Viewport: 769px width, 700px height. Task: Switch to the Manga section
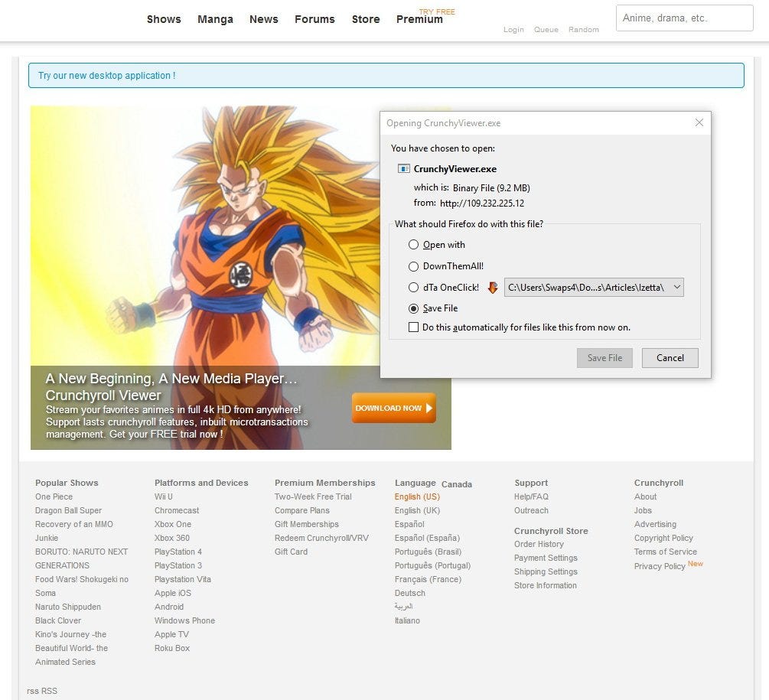click(x=215, y=18)
